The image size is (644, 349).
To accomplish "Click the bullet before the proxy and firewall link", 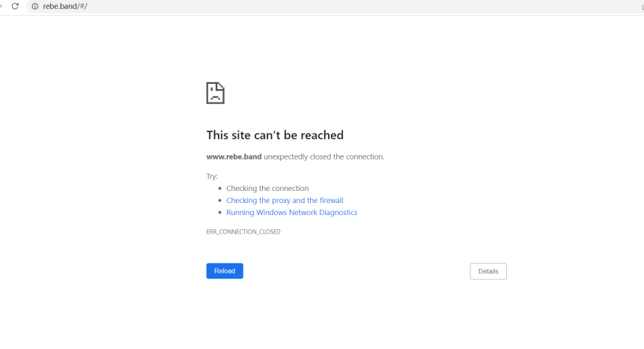I will click(219, 201).
